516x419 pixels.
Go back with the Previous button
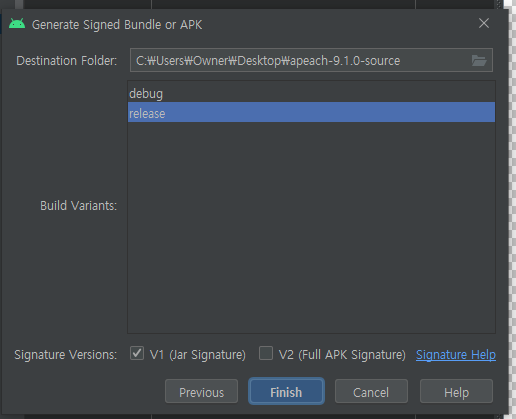201,392
